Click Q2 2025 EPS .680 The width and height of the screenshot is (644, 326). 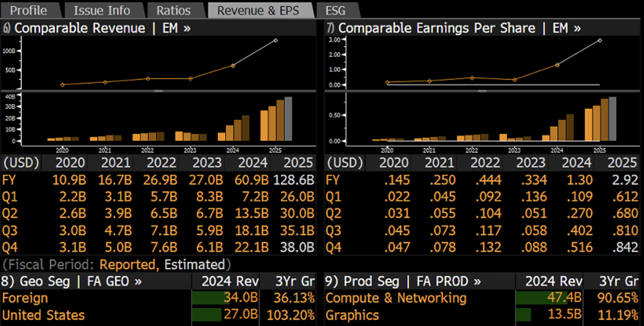(x=625, y=214)
